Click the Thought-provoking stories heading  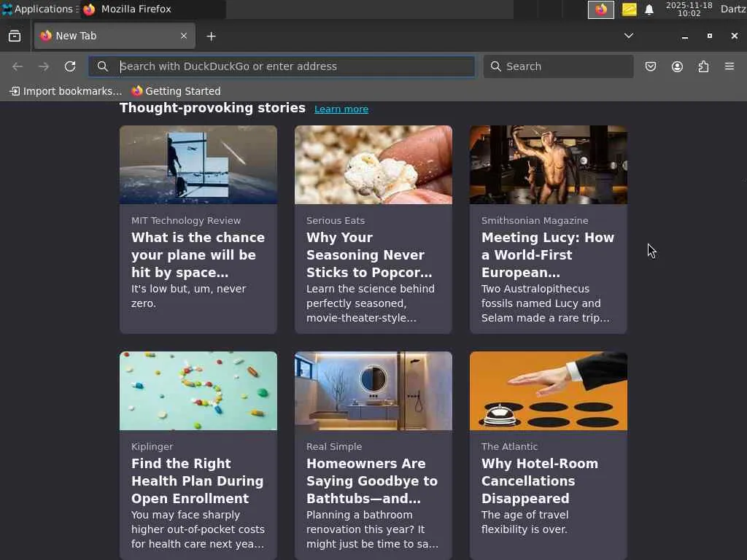click(212, 108)
